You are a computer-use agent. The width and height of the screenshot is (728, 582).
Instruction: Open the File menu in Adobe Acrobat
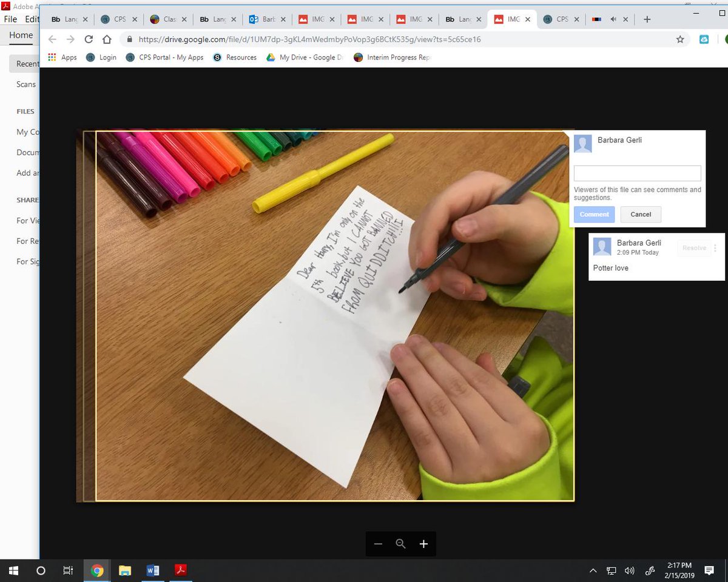(x=10, y=19)
